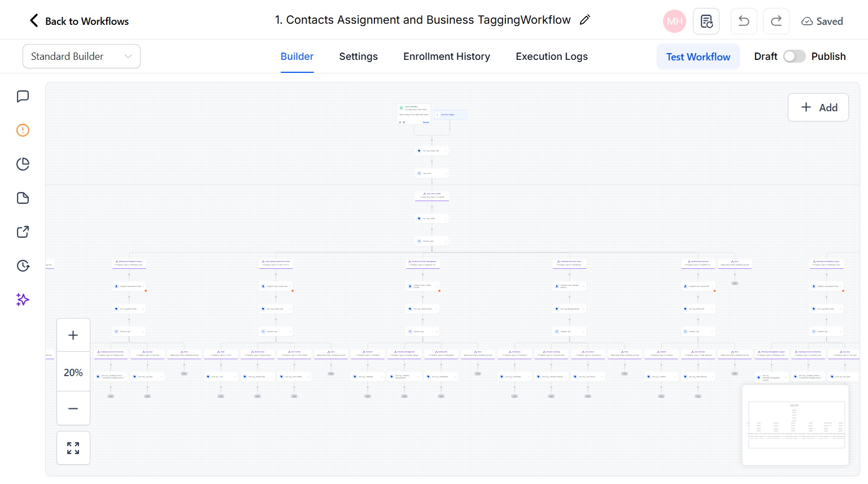The image size is (868, 484).
Task: Open the MH user avatar
Action: (674, 21)
